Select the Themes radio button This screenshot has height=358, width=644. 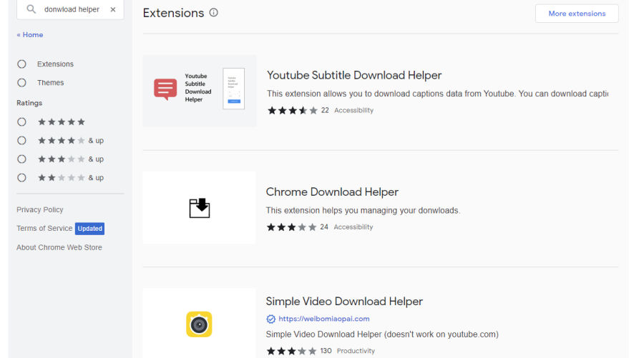click(x=21, y=83)
